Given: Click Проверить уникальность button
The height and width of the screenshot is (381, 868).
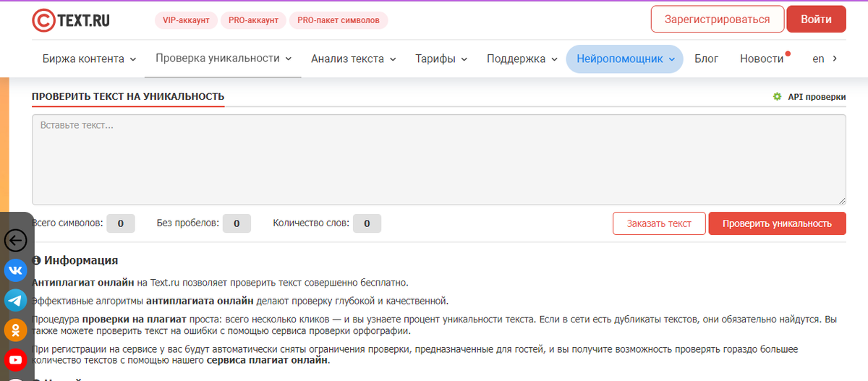Looking at the screenshot, I should (x=777, y=223).
